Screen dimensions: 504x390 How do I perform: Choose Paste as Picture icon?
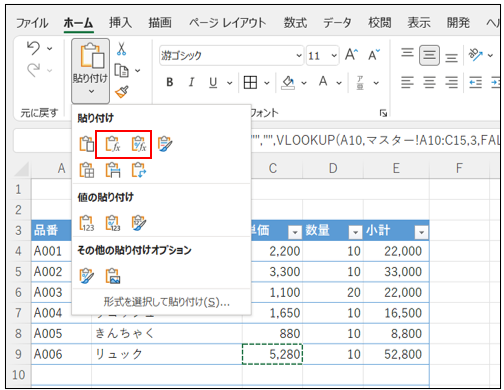(113, 276)
